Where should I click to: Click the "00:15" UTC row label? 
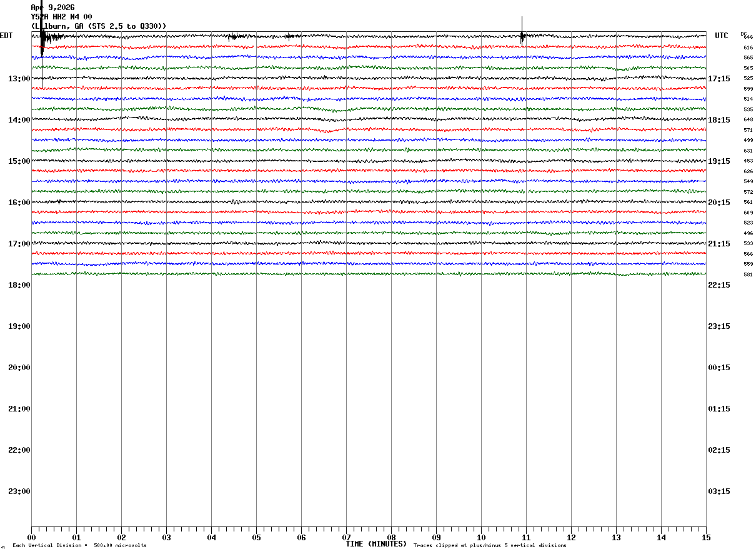click(719, 368)
